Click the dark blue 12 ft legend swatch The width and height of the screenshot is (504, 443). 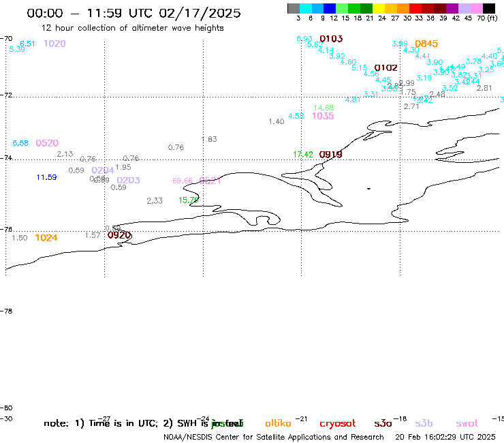tap(330, 8)
